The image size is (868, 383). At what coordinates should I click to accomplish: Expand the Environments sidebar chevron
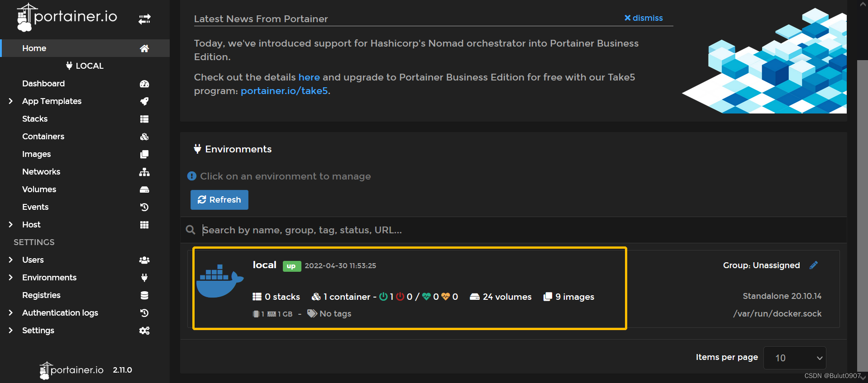click(10, 277)
